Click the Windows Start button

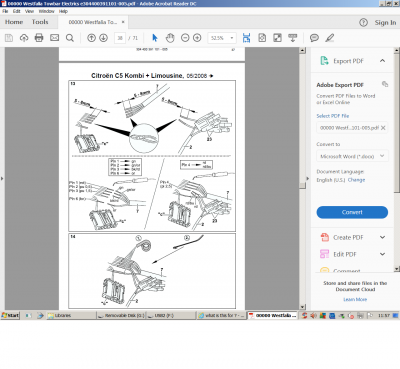[x=10, y=315]
